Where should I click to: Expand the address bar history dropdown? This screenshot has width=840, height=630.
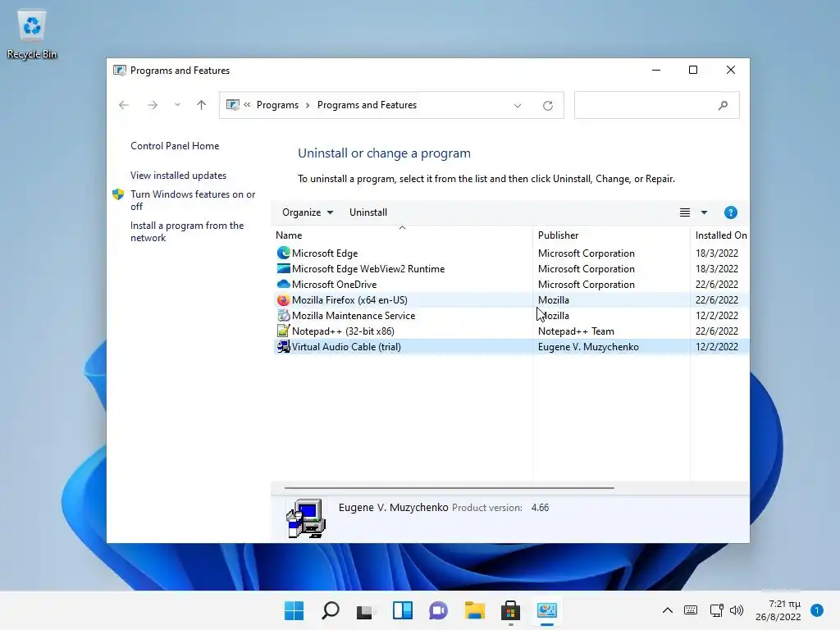(x=518, y=106)
